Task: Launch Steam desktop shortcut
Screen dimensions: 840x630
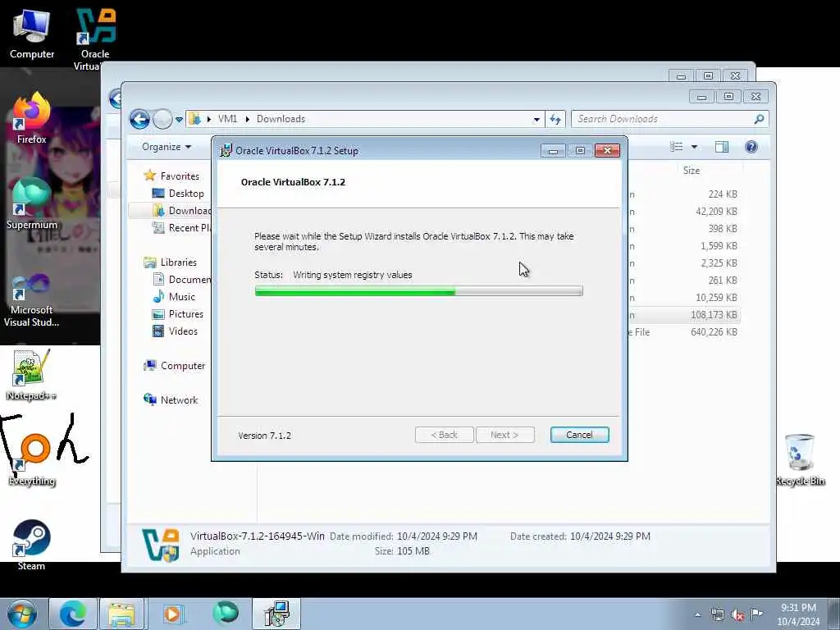Action: pyautogui.click(x=31, y=545)
